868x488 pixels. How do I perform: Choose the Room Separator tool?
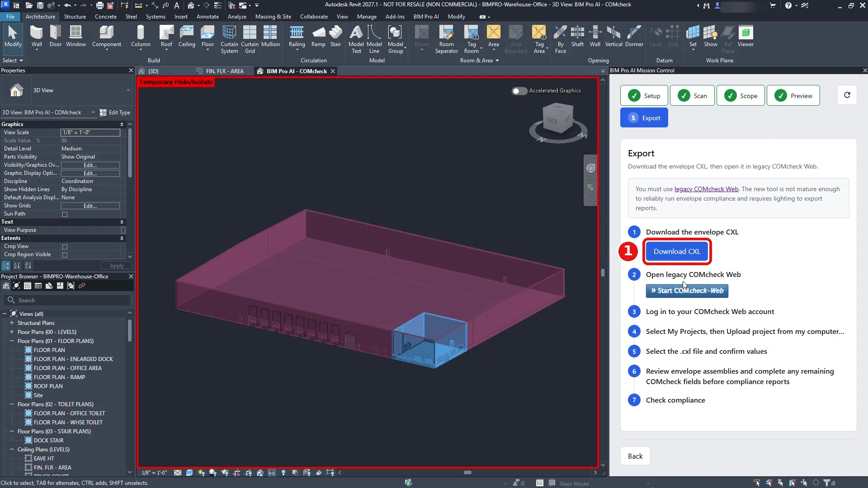pos(446,39)
